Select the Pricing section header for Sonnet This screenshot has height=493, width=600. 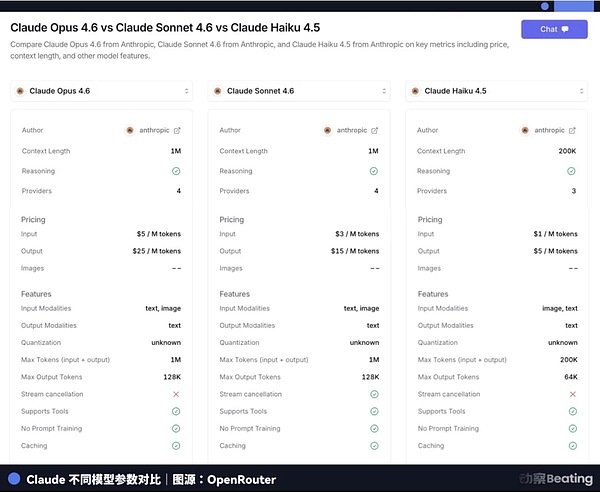coord(232,219)
